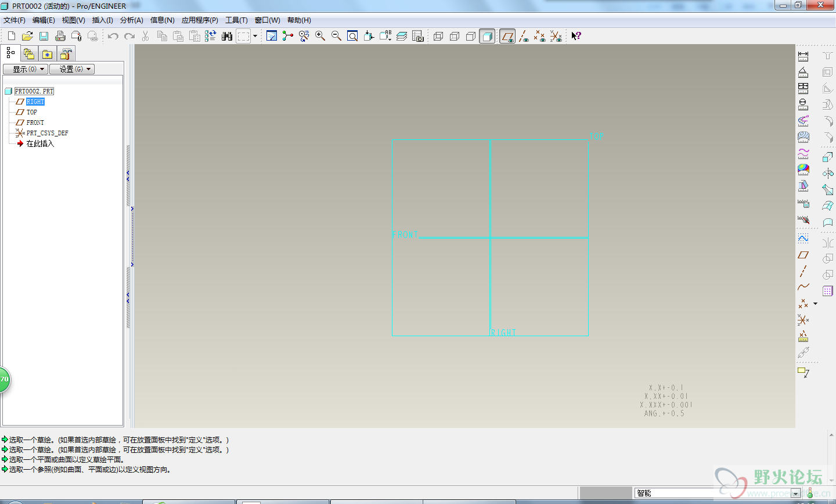
Task: Save the model with the floppy icon
Action: tap(44, 36)
